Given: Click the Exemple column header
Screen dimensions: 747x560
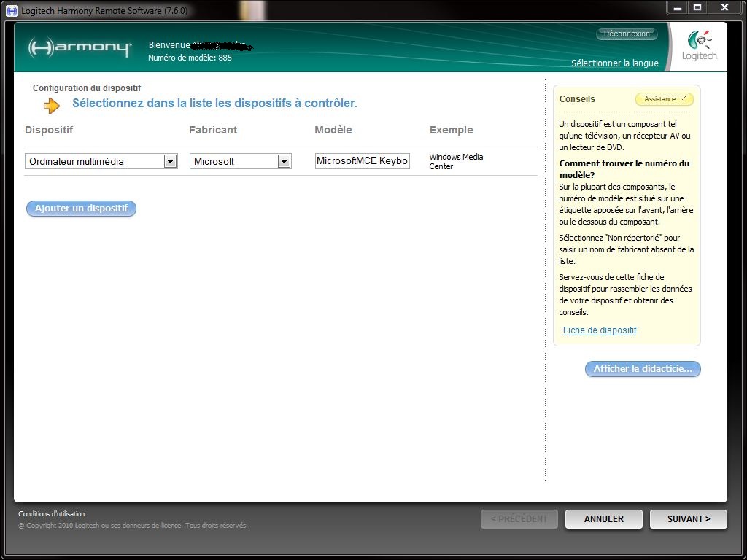Looking at the screenshot, I should (451, 130).
